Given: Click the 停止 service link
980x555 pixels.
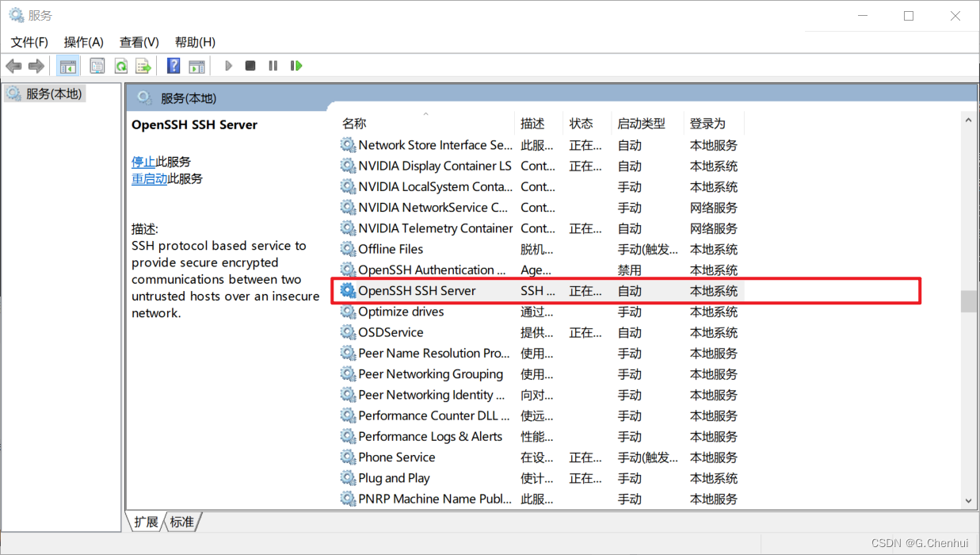Looking at the screenshot, I should click(143, 162).
